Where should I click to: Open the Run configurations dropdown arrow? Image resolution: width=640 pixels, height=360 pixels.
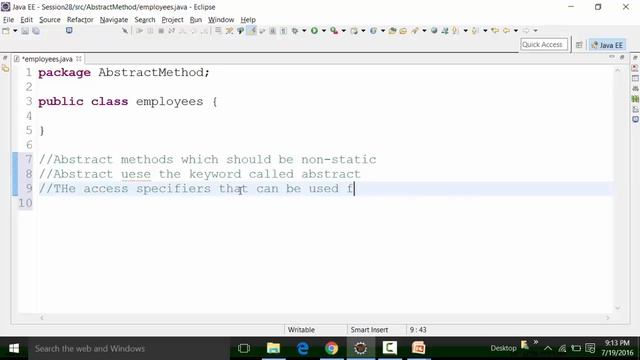(x=324, y=31)
